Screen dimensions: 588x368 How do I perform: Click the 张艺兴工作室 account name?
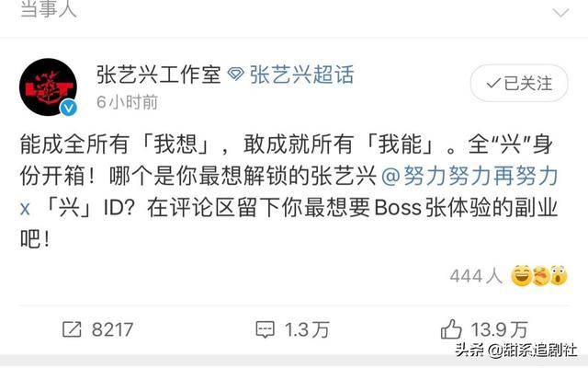[158, 75]
